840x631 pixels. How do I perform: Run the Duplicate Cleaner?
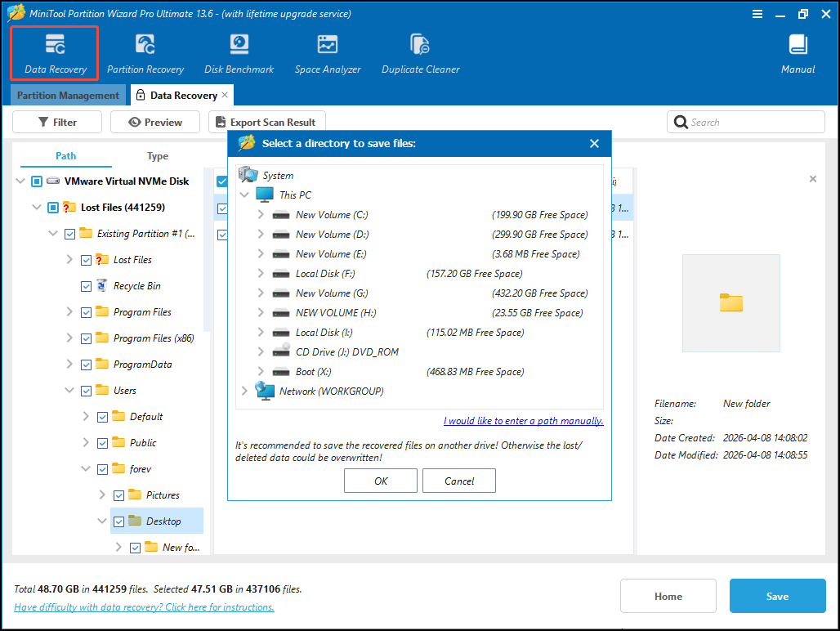click(420, 51)
